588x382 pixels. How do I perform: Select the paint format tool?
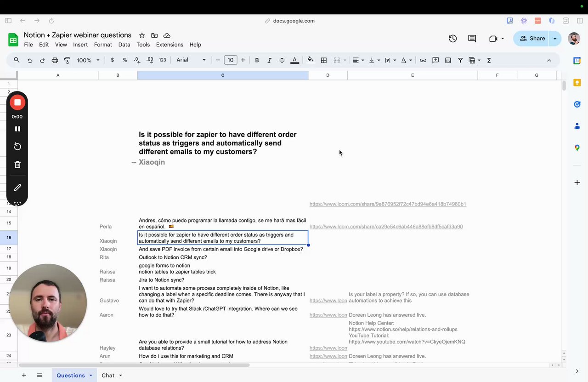pos(67,60)
